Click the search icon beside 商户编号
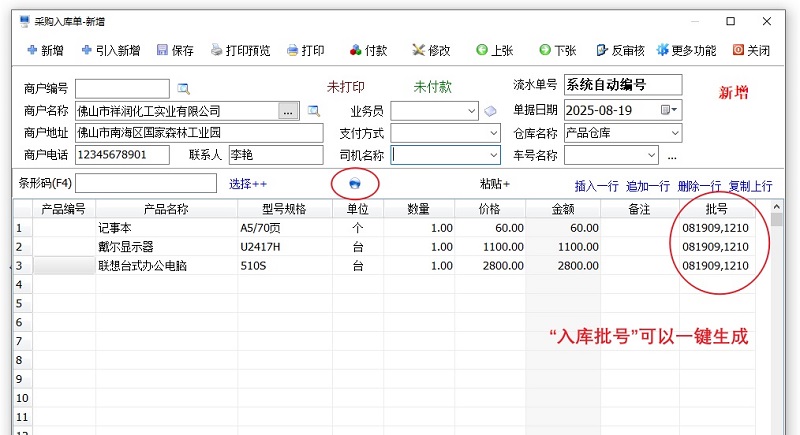This screenshot has height=435, width=800. tap(183, 88)
